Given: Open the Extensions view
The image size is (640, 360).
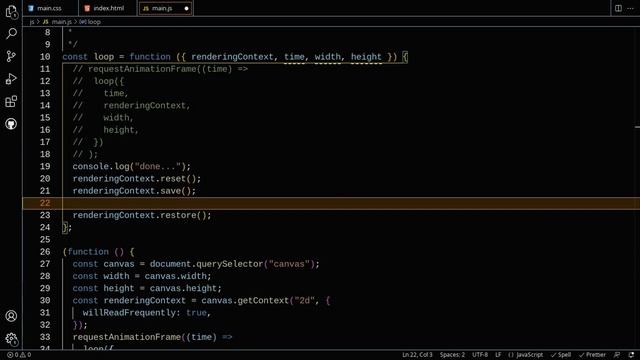Looking at the screenshot, I should point(11,101).
